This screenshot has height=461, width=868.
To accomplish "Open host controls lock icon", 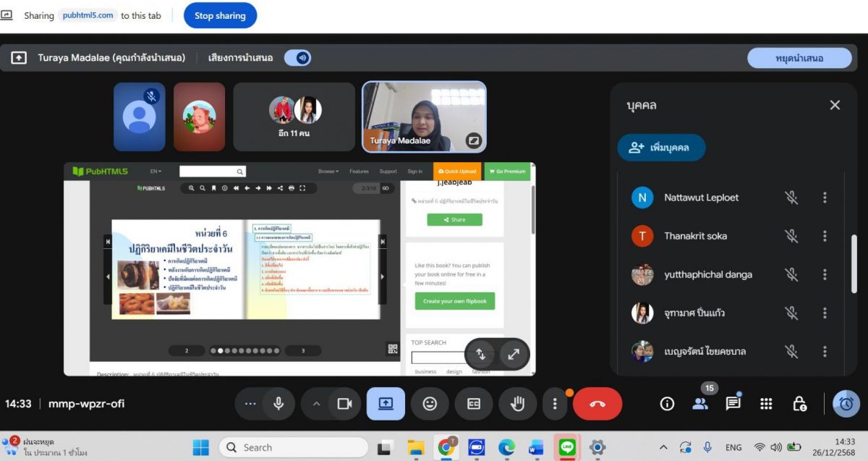I will point(799,404).
